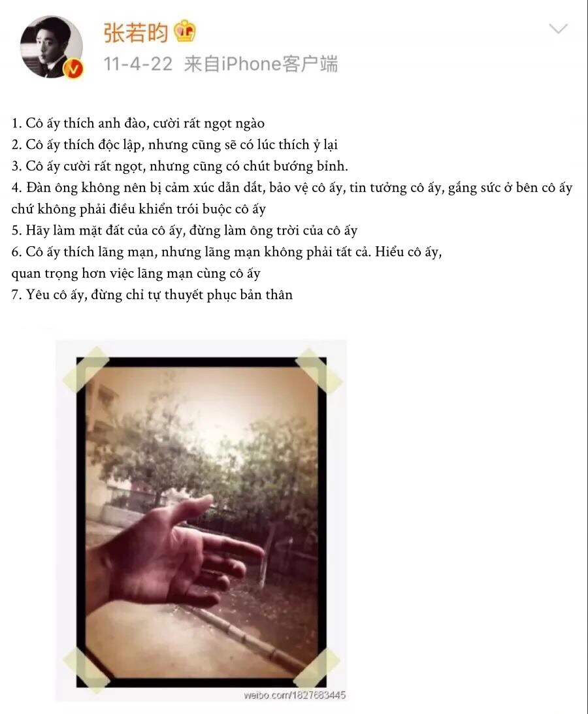This screenshot has height=714, width=588.
Task: Click the orange verified V badge
Action: coord(73,69)
